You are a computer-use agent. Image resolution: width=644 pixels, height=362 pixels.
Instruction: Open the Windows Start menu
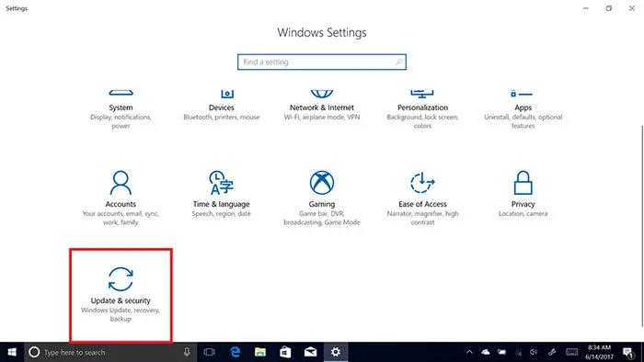tap(12, 352)
